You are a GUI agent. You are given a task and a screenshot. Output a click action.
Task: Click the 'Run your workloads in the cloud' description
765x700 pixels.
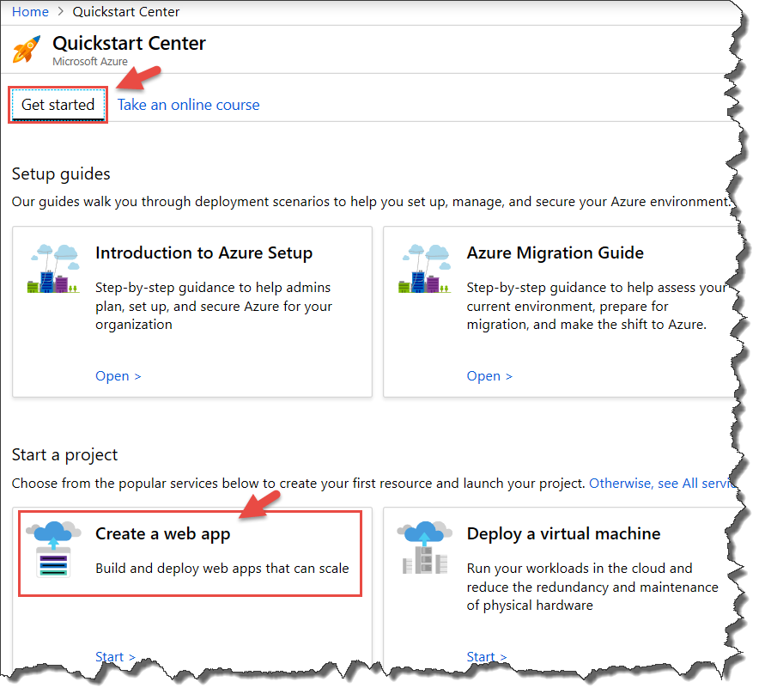pyautogui.click(x=592, y=587)
